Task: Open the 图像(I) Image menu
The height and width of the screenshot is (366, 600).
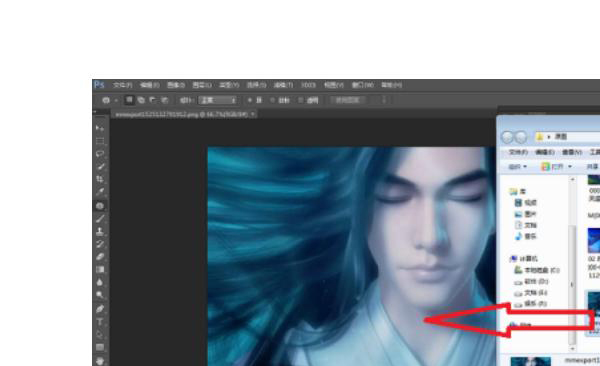Action: pos(176,85)
